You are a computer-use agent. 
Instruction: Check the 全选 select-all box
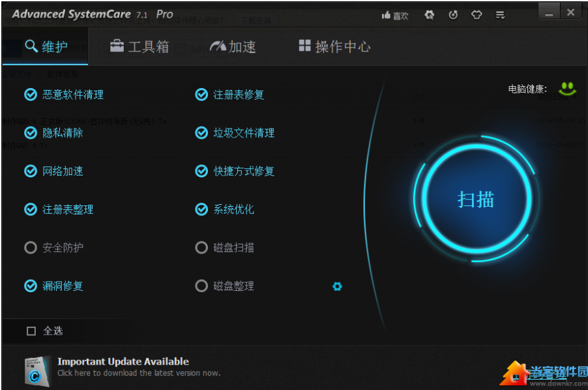(31, 331)
